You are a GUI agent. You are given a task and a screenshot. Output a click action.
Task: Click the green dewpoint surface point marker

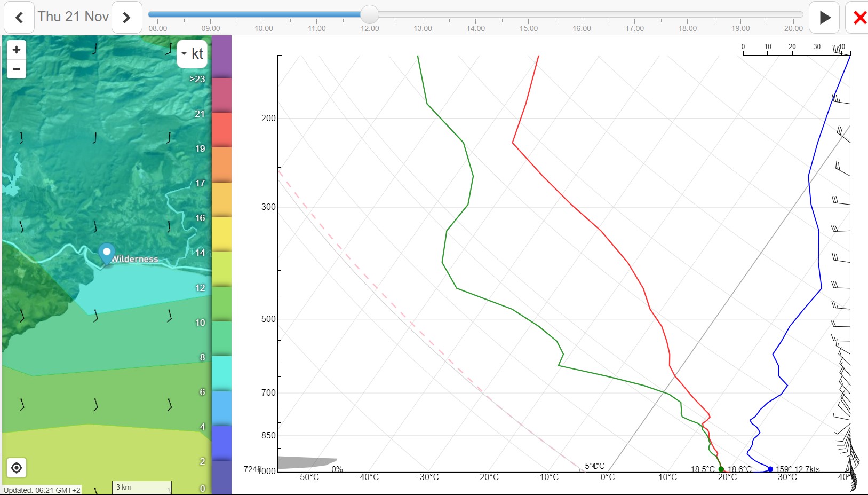tap(721, 469)
